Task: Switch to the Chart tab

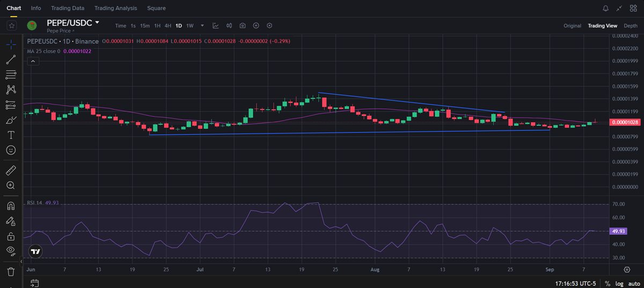Action: (x=14, y=8)
